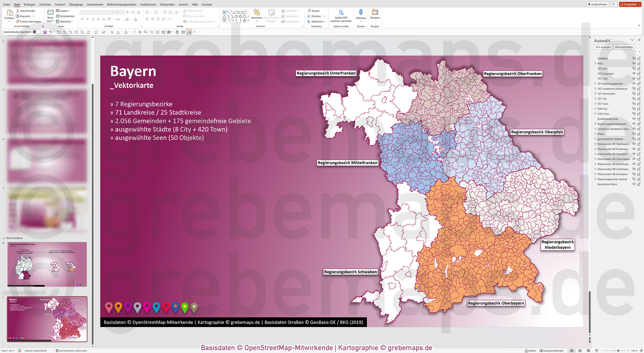This screenshot has width=644, height=353.
Task: Apply Format übertragen painter
Action: point(28,21)
